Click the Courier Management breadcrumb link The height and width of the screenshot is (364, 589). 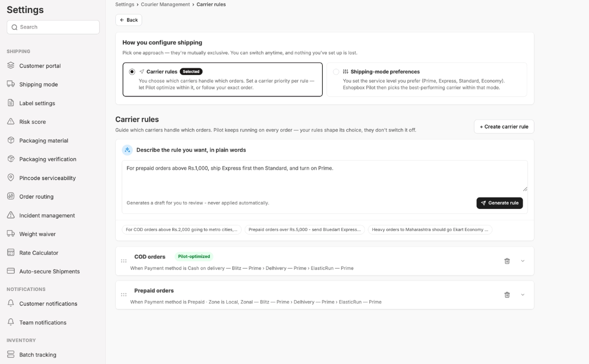[165, 4]
